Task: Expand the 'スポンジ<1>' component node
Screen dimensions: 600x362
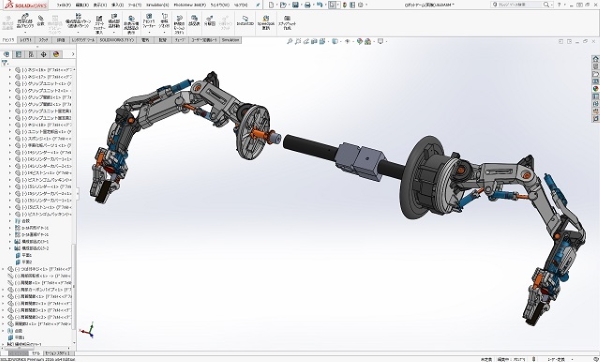Action: coord(10,139)
